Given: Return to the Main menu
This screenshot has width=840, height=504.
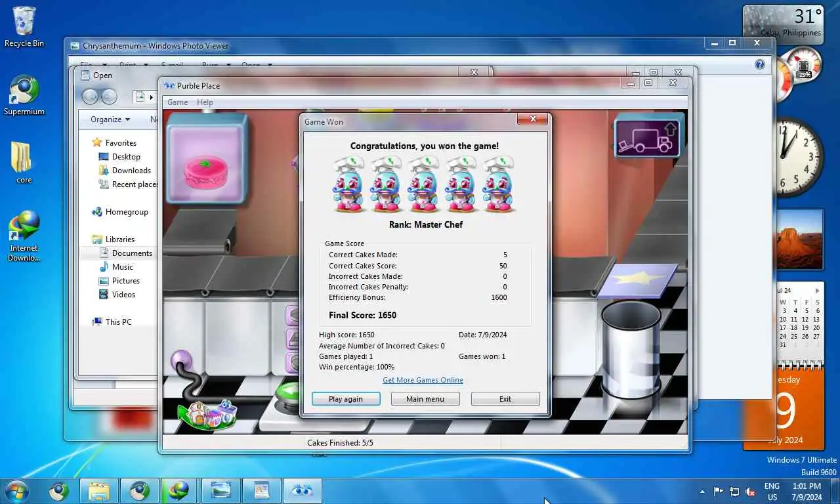Looking at the screenshot, I should click(425, 399).
